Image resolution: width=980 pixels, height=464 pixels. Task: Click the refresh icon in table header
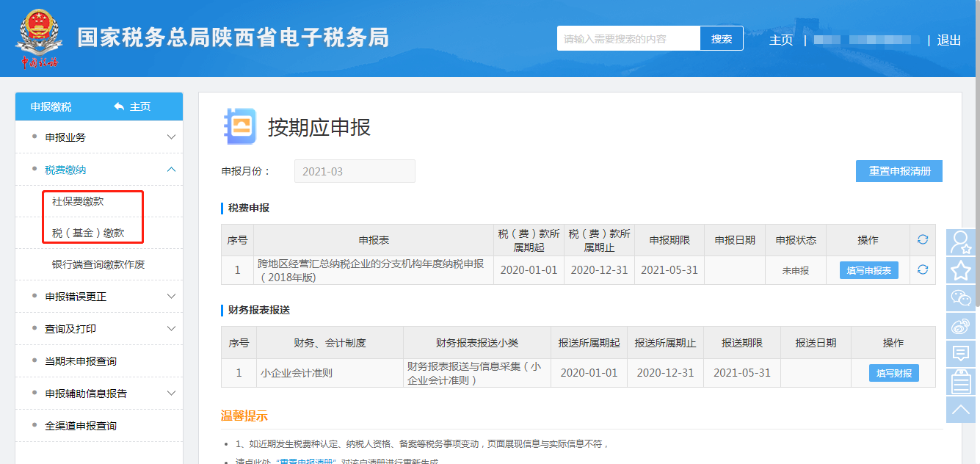point(923,239)
